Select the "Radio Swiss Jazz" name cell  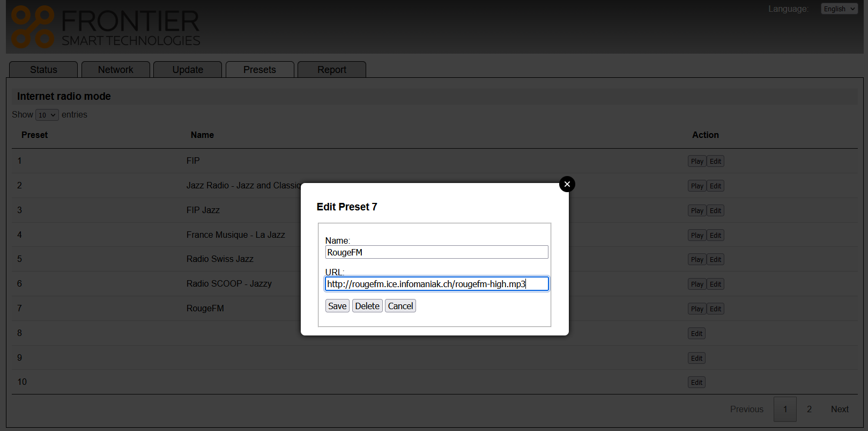(x=220, y=259)
